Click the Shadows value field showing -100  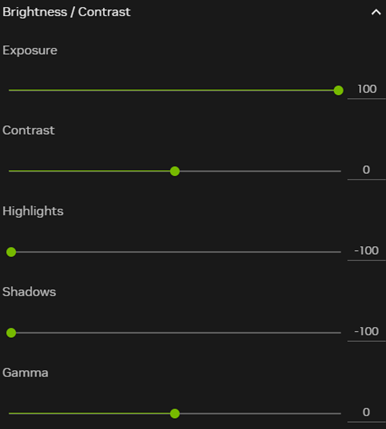click(367, 331)
